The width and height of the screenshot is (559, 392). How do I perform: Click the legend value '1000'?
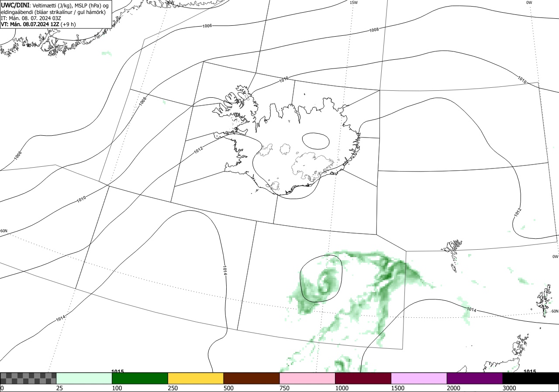(x=342, y=388)
